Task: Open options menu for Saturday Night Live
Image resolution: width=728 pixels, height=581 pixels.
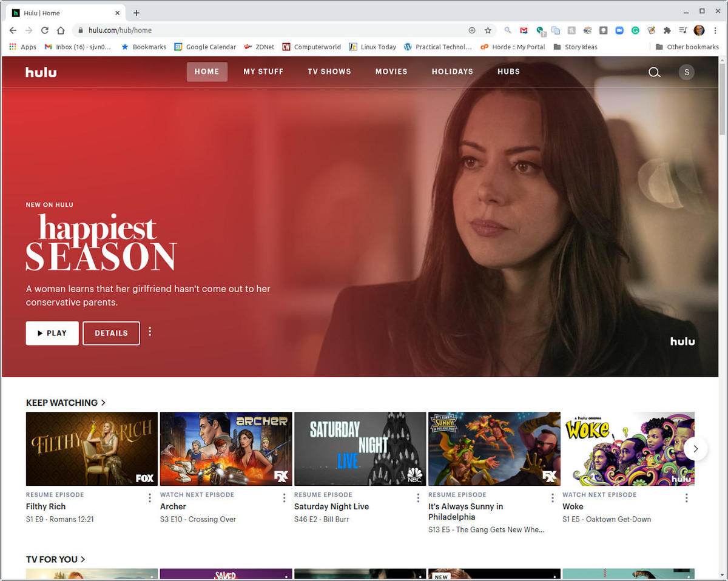Action: [x=418, y=498]
